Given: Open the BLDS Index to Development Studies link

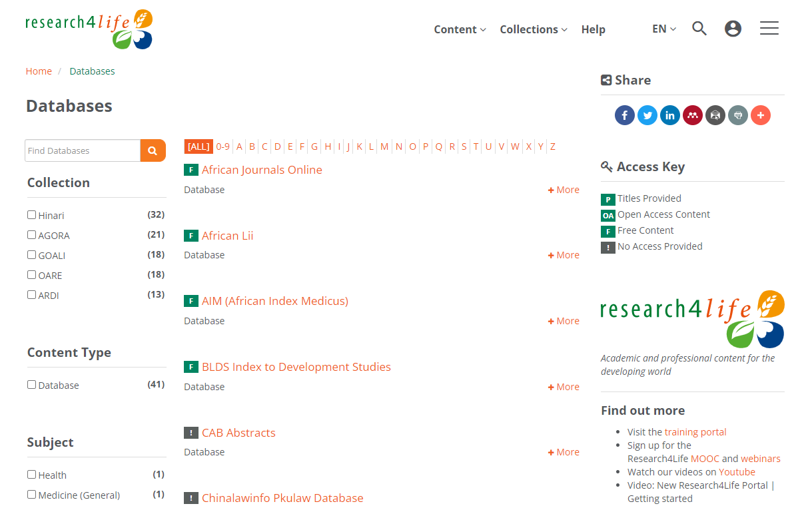Looking at the screenshot, I should [x=296, y=367].
